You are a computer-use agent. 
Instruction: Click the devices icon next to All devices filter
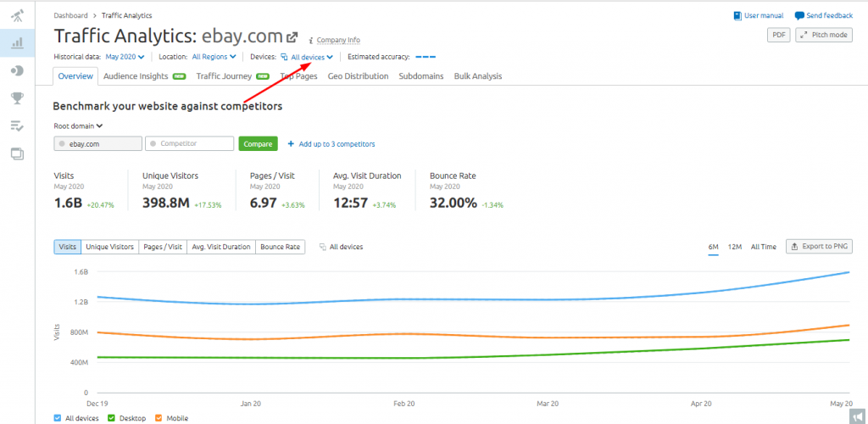pyautogui.click(x=284, y=57)
